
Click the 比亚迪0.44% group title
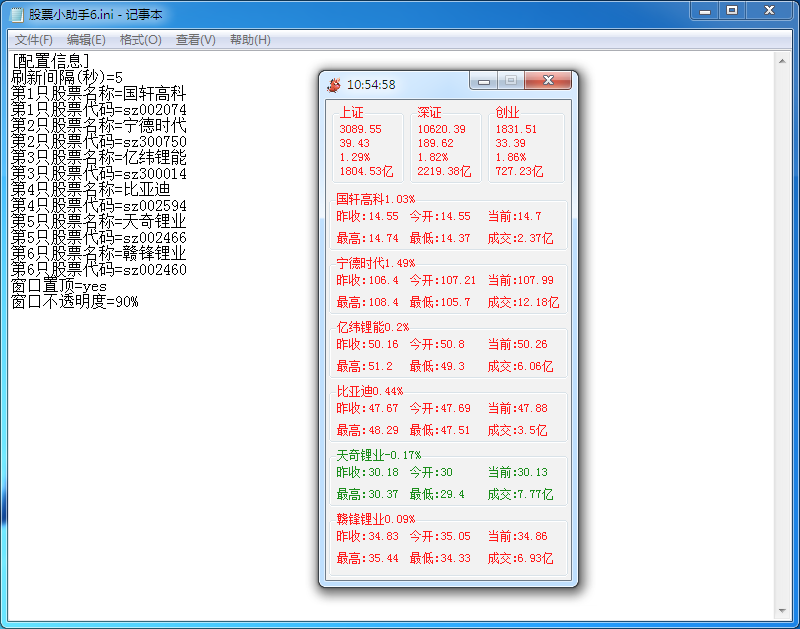tap(369, 391)
